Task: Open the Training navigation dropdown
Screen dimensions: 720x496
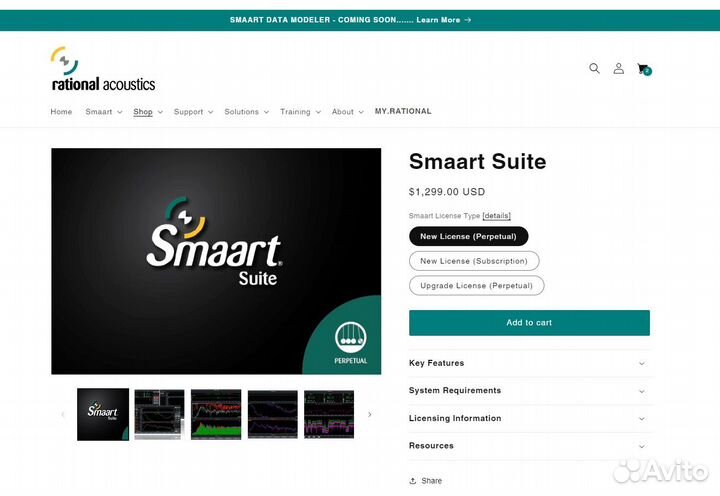Action: click(x=300, y=112)
